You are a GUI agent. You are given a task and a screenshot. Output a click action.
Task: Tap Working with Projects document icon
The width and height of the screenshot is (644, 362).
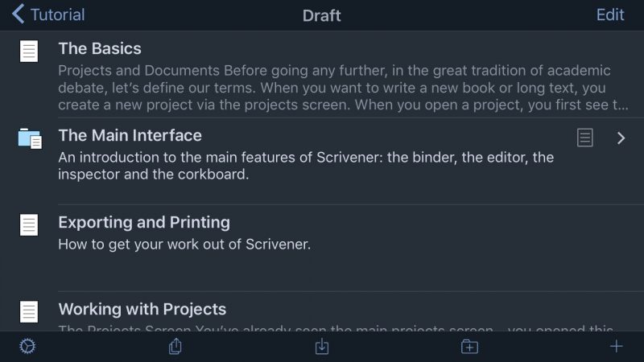tap(29, 312)
